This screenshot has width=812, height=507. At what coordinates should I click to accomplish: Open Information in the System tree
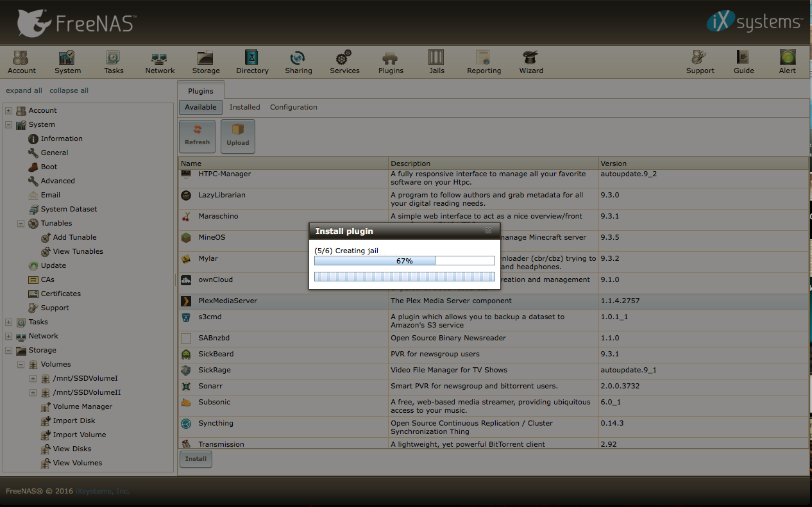(62, 138)
